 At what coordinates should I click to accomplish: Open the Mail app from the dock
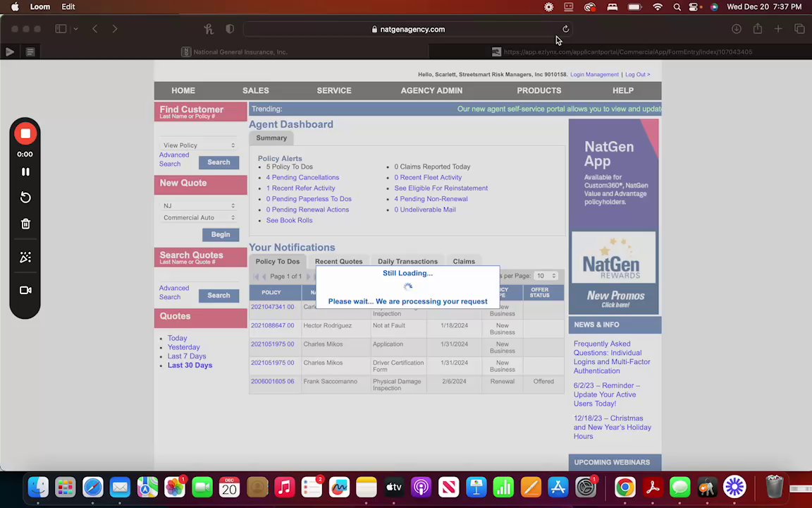(x=120, y=488)
